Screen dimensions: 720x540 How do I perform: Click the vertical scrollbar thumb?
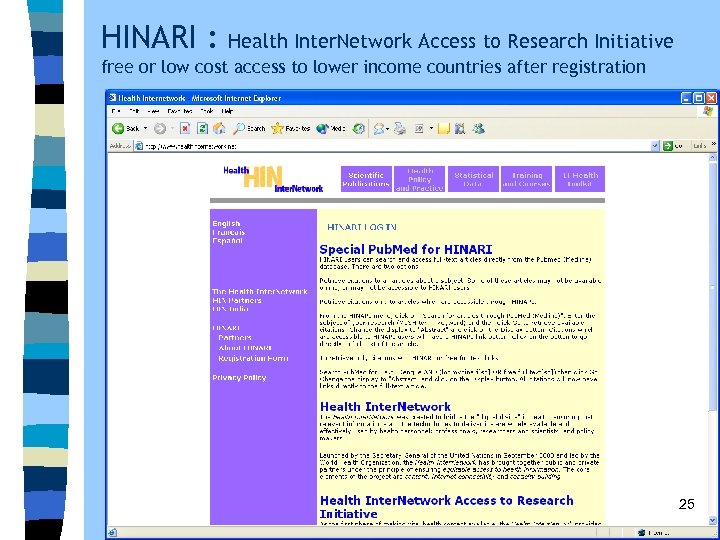(713, 287)
